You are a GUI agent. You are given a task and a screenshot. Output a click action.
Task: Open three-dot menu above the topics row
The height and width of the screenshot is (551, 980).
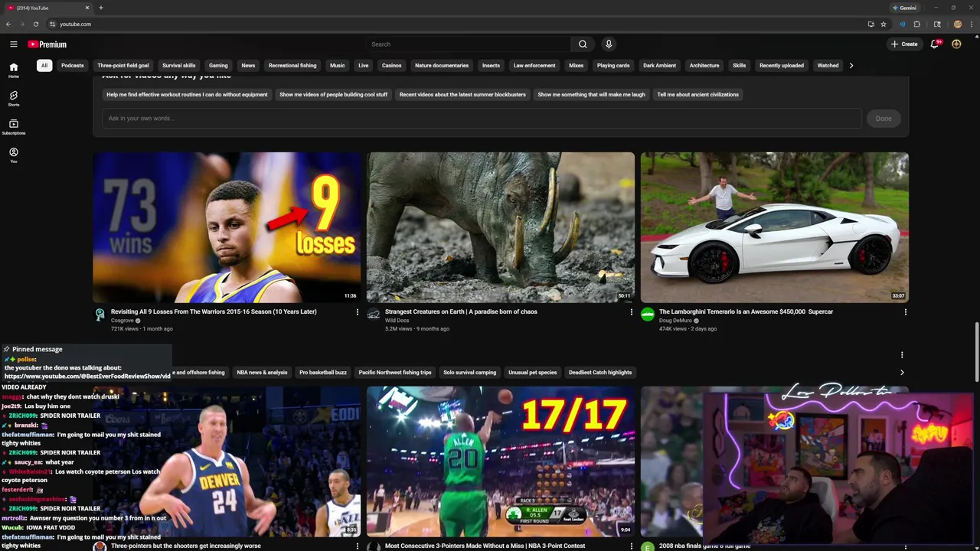[x=902, y=355]
